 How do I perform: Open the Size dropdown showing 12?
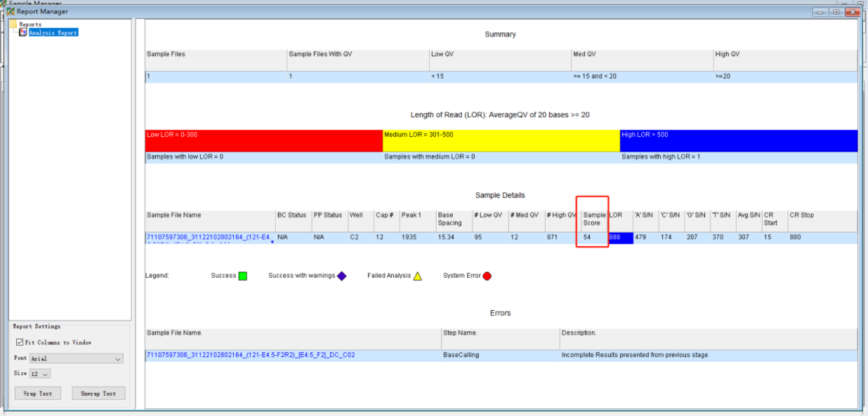pyautogui.click(x=40, y=374)
